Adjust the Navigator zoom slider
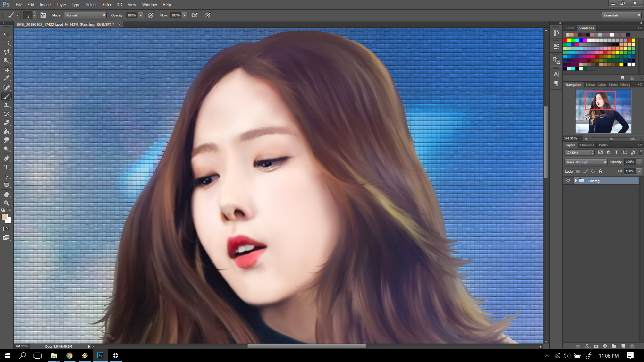The height and width of the screenshot is (362, 644). click(x=611, y=138)
